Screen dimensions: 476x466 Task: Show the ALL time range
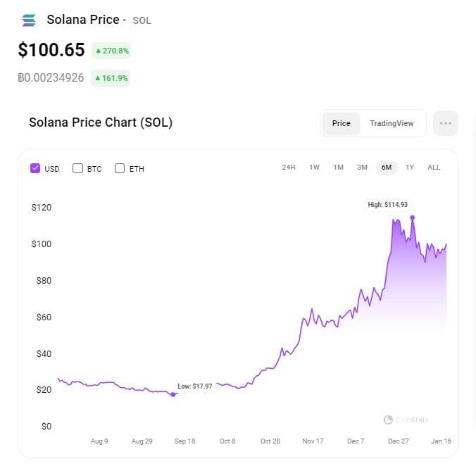[434, 168]
